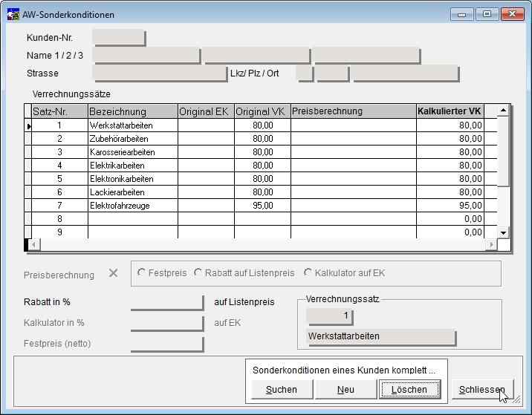Click the window resize grip corner
Viewport: 532px width, 415px height.
517,400
